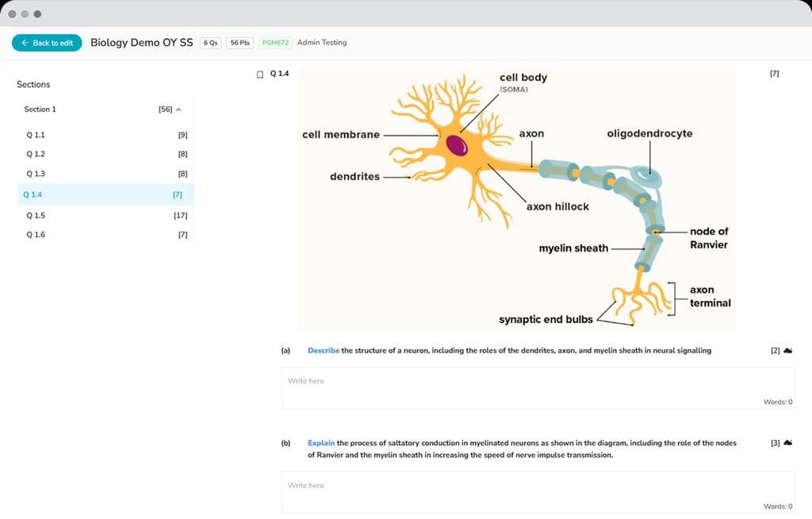This screenshot has height=519, width=812.
Task: Click the Admin Testing label
Action: [x=322, y=43]
